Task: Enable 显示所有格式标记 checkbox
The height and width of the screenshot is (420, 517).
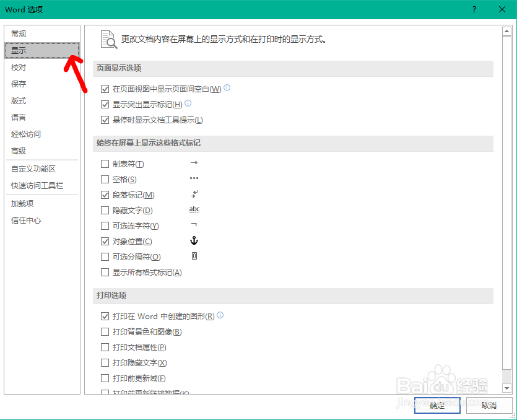Action: tap(105, 273)
